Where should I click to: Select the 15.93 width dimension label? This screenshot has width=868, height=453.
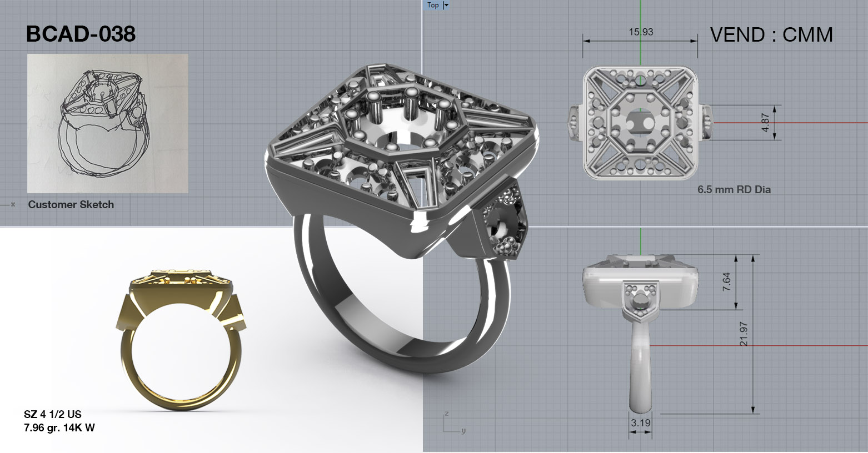click(x=641, y=32)
